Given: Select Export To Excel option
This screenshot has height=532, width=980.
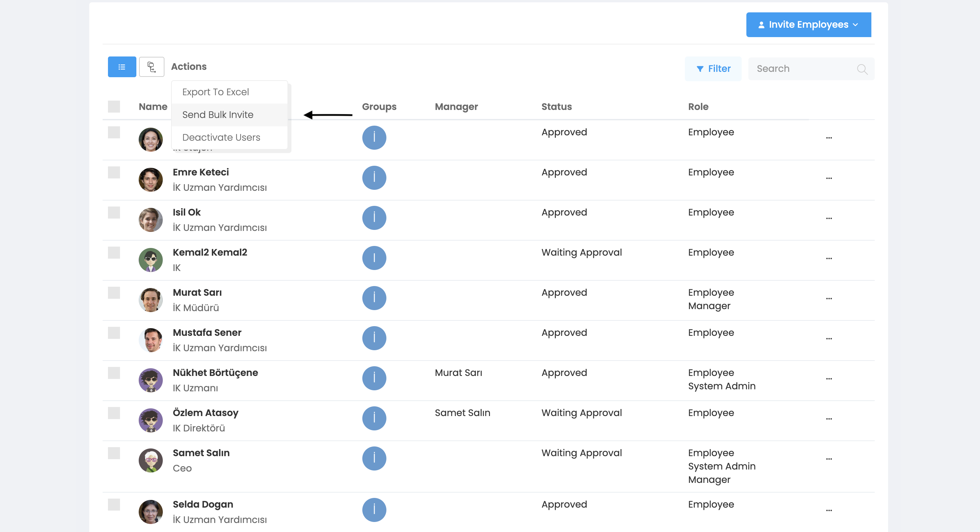Looking at the screenshot, I should point(215,92).
